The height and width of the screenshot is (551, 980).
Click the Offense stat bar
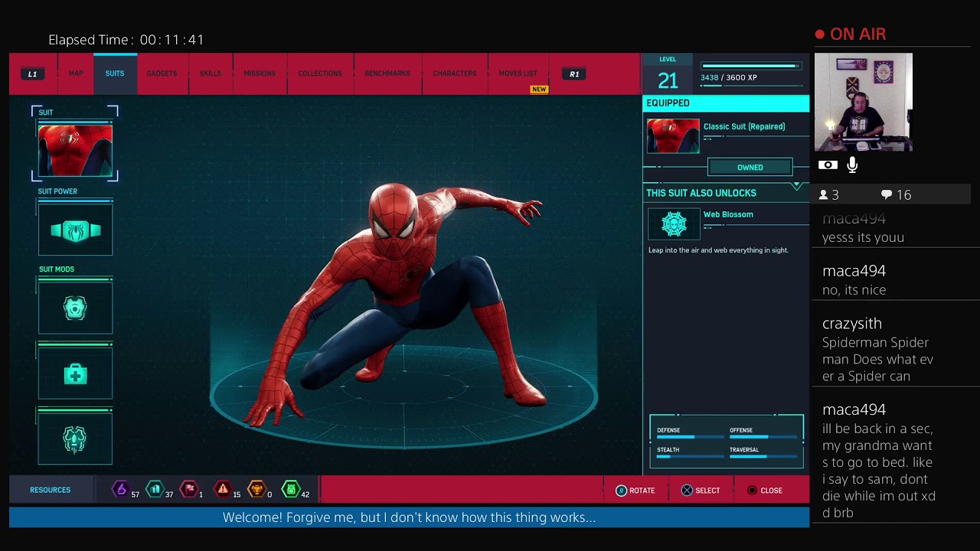point(762,437)
